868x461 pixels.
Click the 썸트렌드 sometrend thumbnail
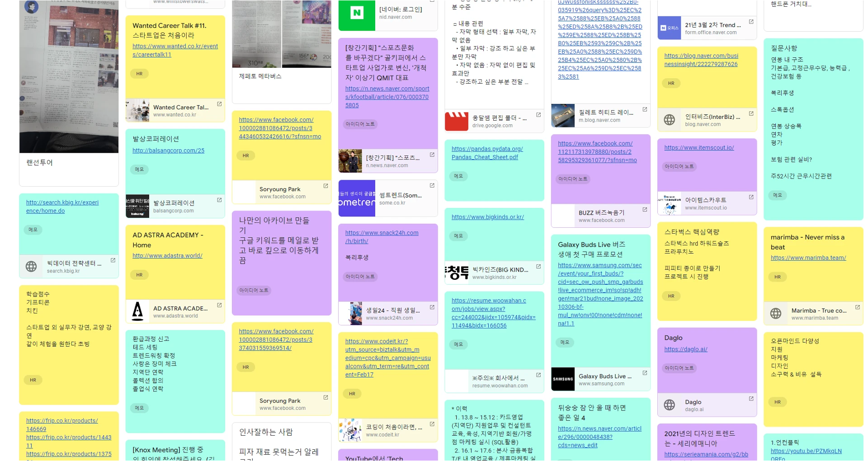(357, 198)
